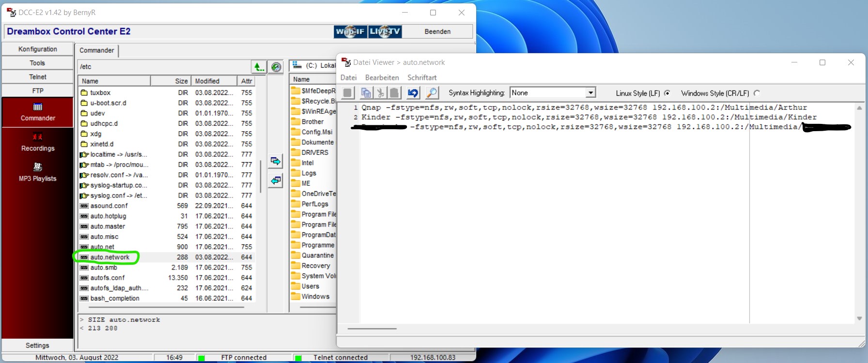Open the Recordings panel in the sidebar
The image size is (868, 363).
pyautogui.click(x=38, y=142)
